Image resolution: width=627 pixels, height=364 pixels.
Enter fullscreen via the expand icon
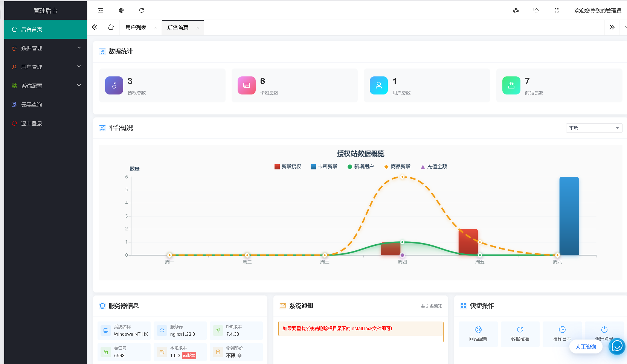556,10
